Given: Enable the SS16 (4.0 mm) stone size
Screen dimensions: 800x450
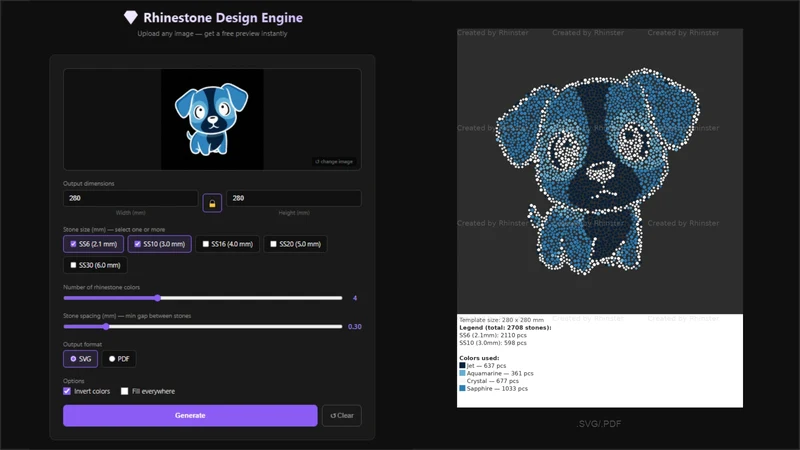Looking at the screenshot, I should point(228,244).
